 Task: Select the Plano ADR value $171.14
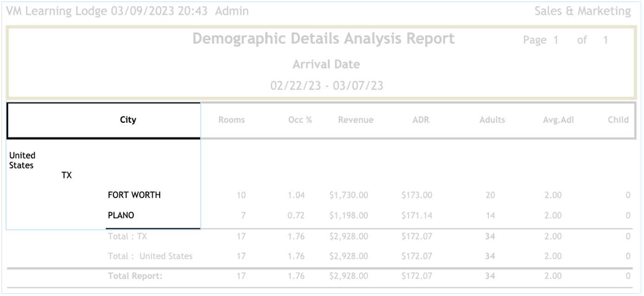[417, 215]
